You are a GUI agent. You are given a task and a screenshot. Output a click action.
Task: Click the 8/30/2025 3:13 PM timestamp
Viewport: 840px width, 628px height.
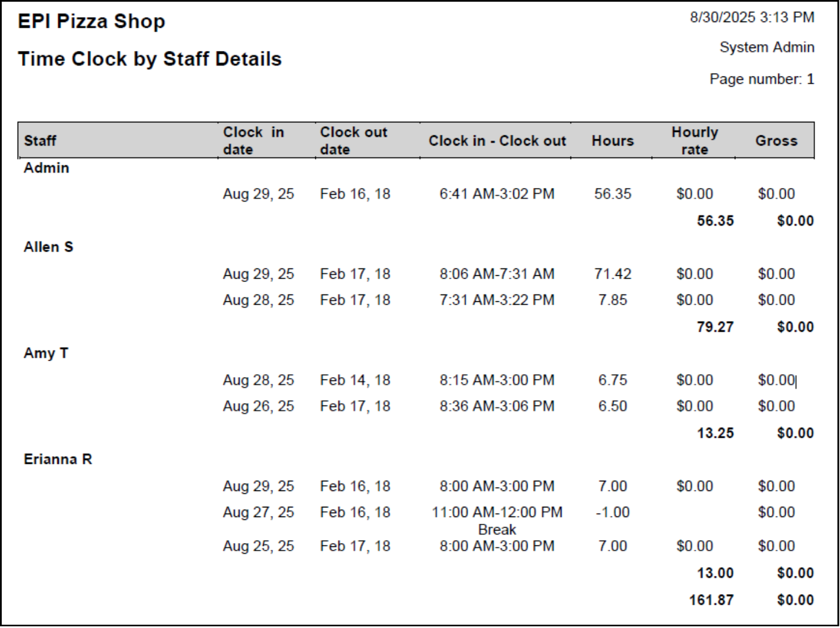pos(751,18)
